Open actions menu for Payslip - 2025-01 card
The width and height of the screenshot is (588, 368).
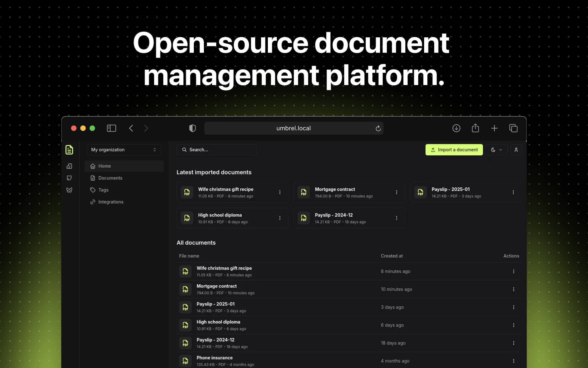coord(513,192)
